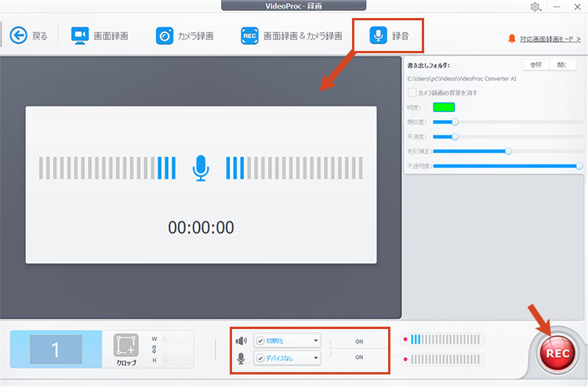The width and height of the screenshot is (588, 387).
Task: Click the 00:00:00 recording timer
Action: tap(201, 227)
